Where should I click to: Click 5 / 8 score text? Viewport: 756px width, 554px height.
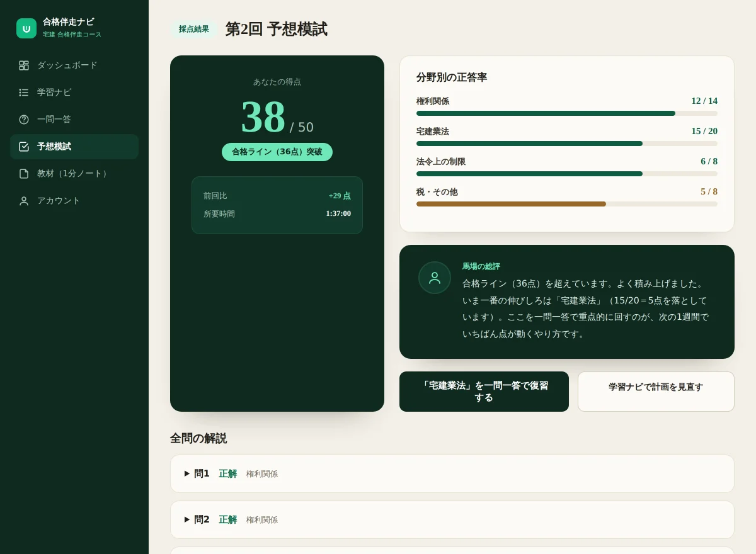click(x=709, y=191)
